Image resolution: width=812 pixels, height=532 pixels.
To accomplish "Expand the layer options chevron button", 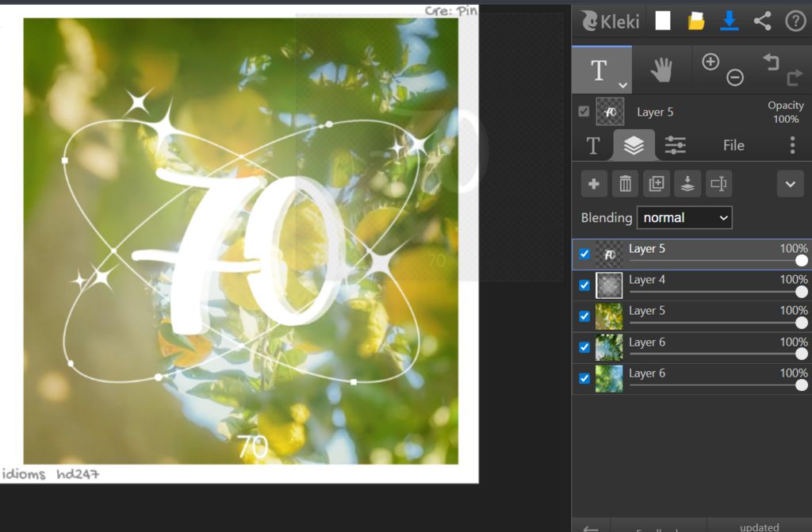I will 790,184.
